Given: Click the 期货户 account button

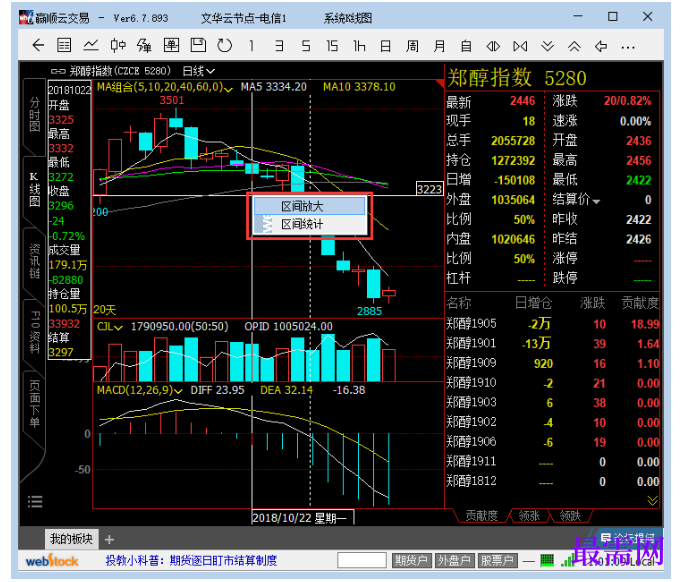Looking at the screenshot, I should 411,561.
